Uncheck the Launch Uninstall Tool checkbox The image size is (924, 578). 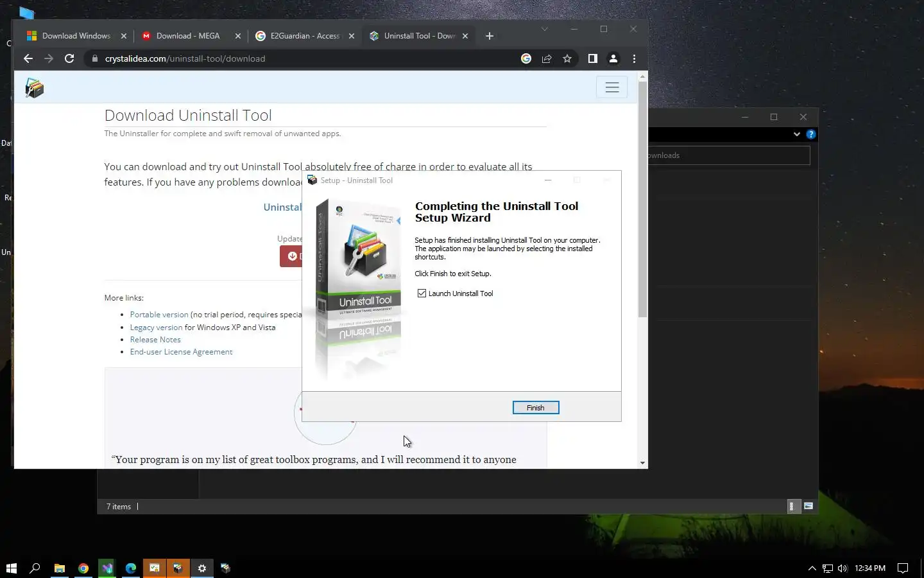(422, 293)
